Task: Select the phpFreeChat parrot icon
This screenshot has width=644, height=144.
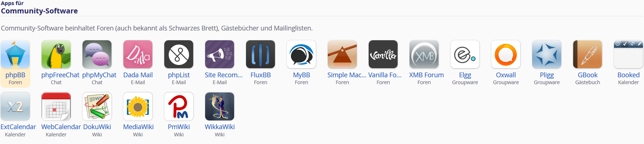Action: pos(56,54)
